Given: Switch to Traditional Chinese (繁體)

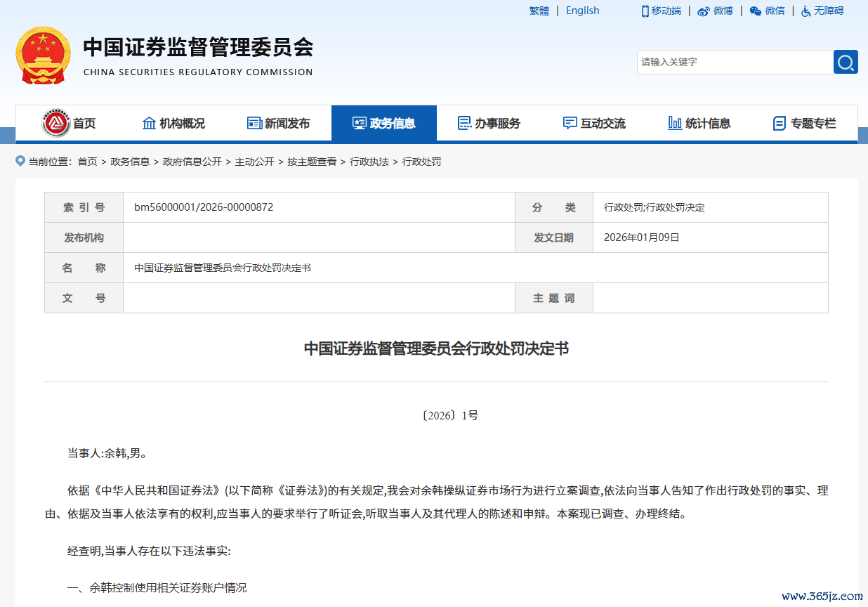Looking at the screenshot, I should coord(539,11).
